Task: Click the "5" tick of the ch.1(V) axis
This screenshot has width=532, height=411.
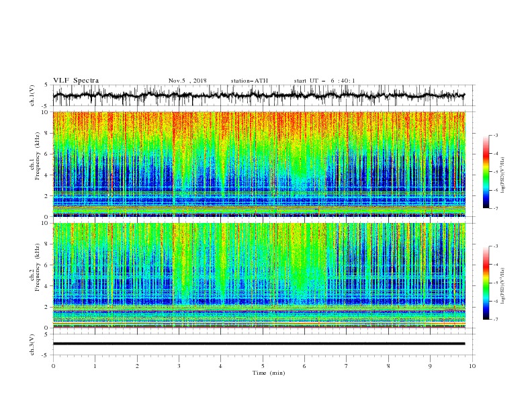Action: 46,85
